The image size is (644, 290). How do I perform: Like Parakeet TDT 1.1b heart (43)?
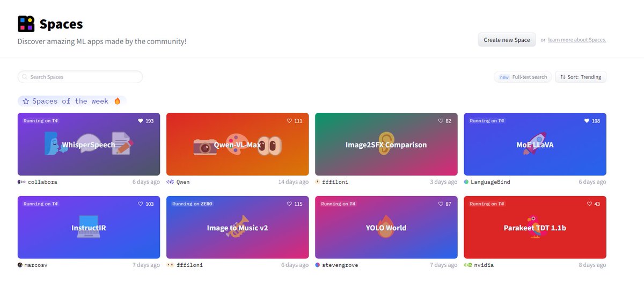tap(590, 204)
